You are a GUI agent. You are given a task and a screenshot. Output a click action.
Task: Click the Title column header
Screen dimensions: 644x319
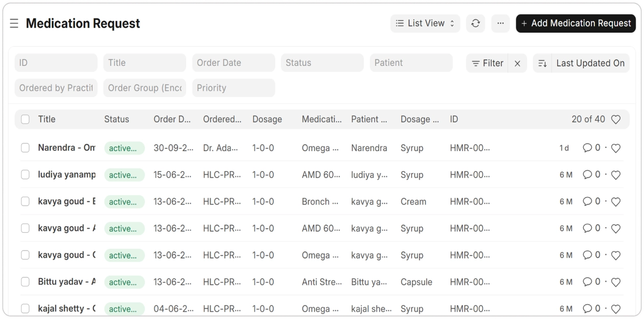(x=47, y=119)
